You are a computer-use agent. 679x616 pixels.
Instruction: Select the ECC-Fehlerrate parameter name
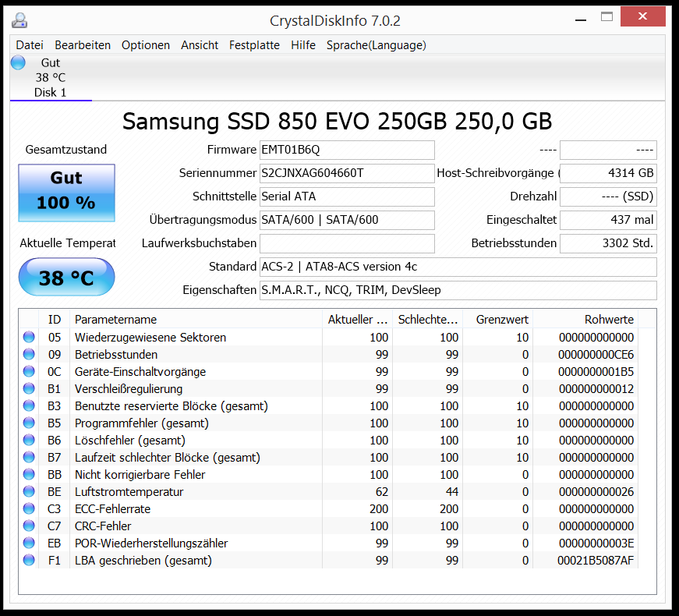112,508
